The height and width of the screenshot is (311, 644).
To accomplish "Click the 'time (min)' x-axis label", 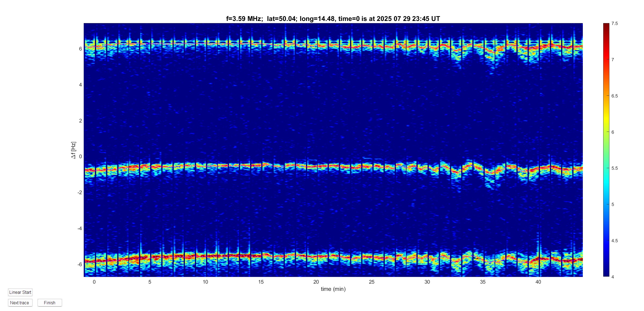I will 333,289.
